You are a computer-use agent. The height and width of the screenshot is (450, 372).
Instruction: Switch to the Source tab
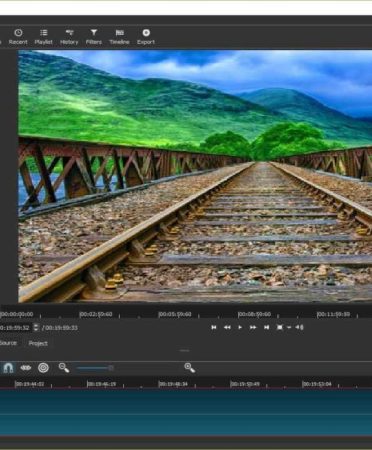pyautogui.click(x=8, y=343)
